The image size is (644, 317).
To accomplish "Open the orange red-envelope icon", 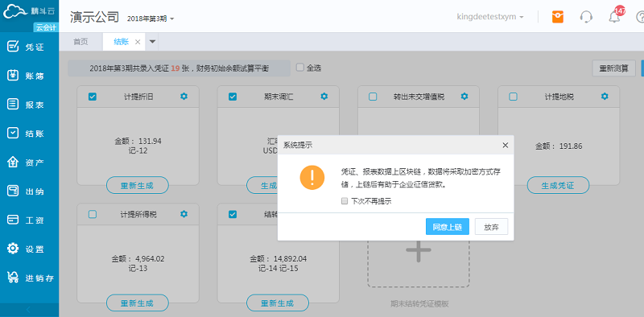I will [558, 17].
